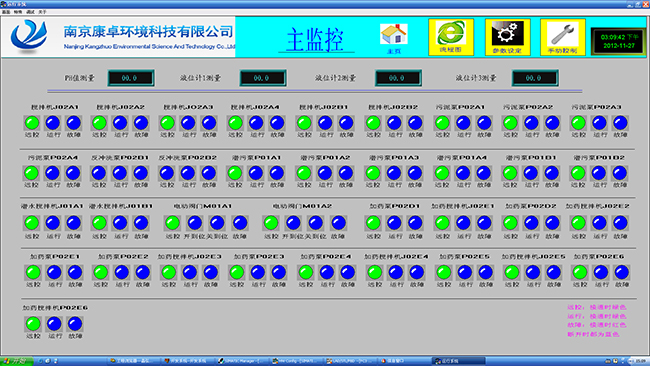
Task: Click level gauge 3 measurement display
Action: 535,78
